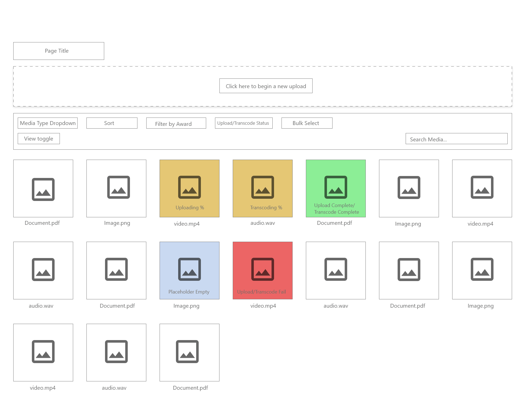Viewport: 532px width, 408px height.
Task: Toggle the View toggle control
Action: tap(39, 139)
